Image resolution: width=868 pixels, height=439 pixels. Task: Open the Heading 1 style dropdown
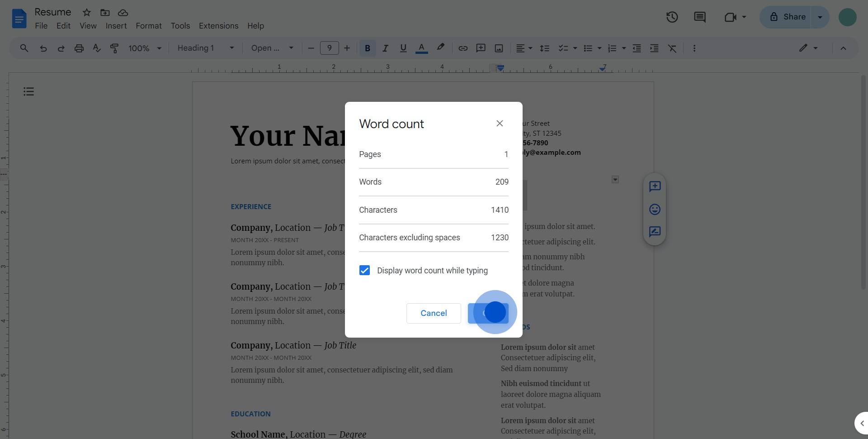coord(206,48)
